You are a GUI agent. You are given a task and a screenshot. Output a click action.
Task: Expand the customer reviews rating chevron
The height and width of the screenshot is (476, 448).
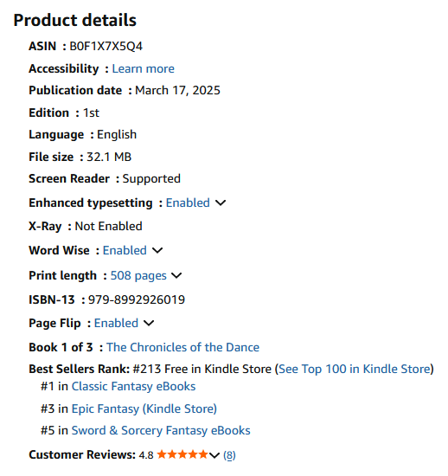[214, 455]
